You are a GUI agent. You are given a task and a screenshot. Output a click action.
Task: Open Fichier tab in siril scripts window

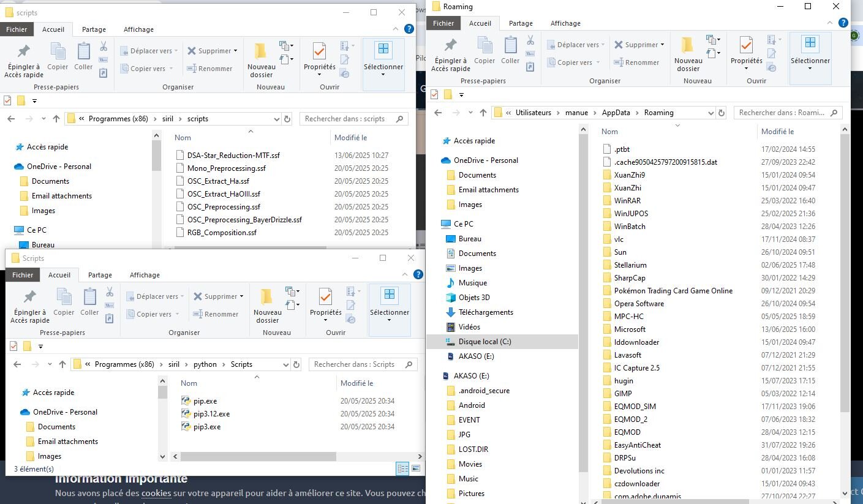point(17,29)
